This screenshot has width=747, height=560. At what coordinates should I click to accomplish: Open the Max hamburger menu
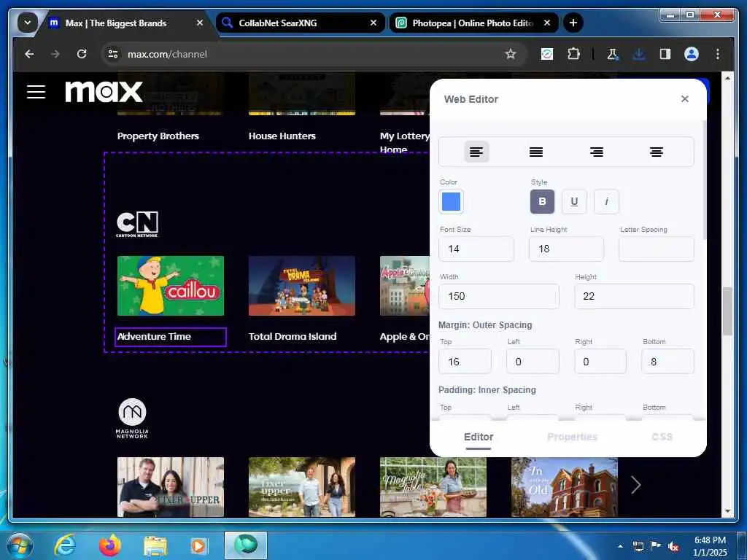coord(36,92)
